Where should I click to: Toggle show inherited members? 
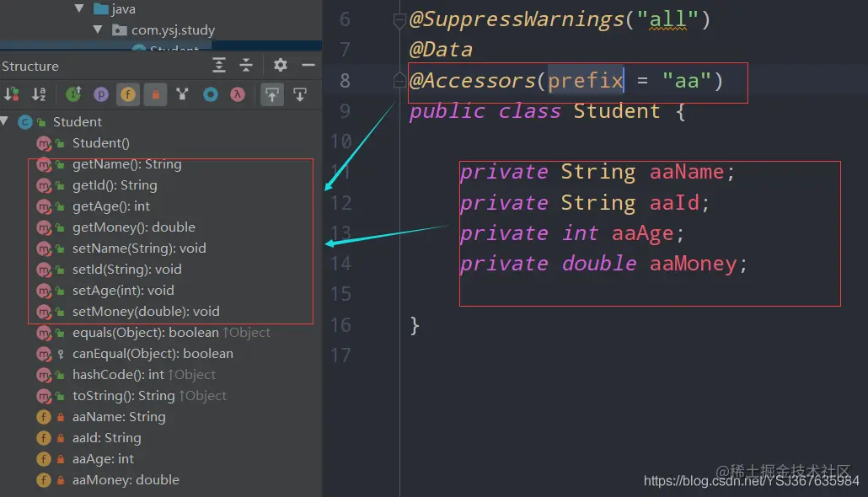point(73,94)
